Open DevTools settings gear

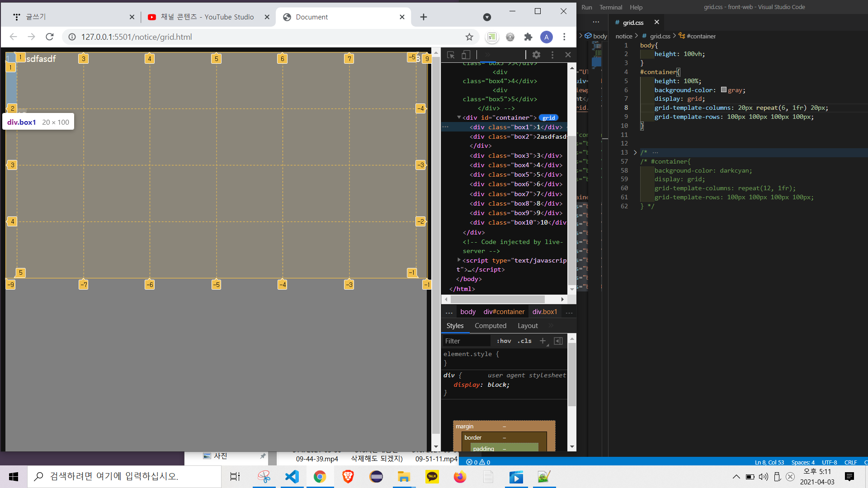tap(536, 55)
